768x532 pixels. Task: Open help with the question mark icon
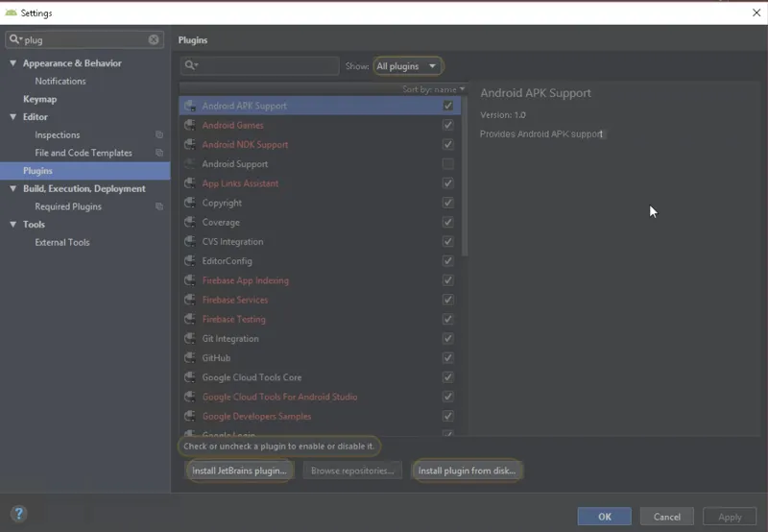(x=18, y=514)
